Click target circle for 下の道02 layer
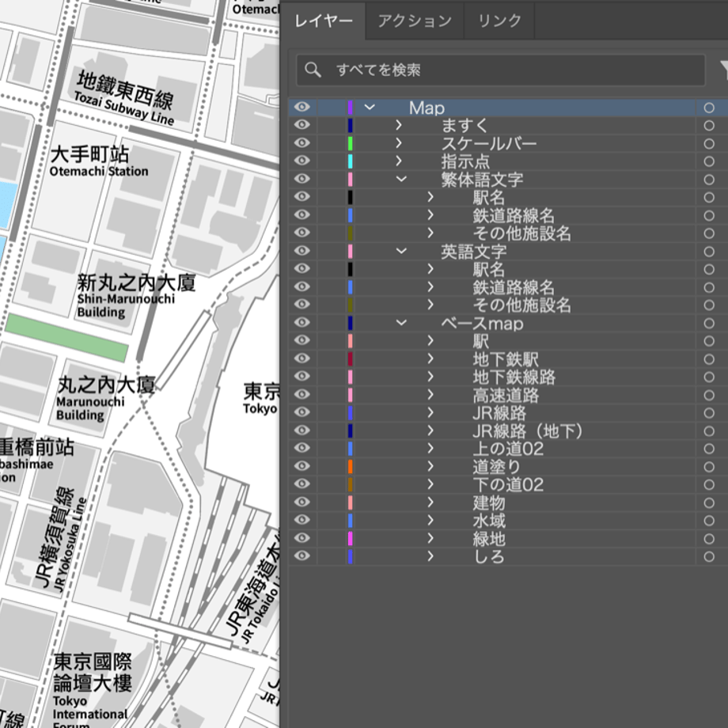728x728 pixels. [x=709, y=485]
